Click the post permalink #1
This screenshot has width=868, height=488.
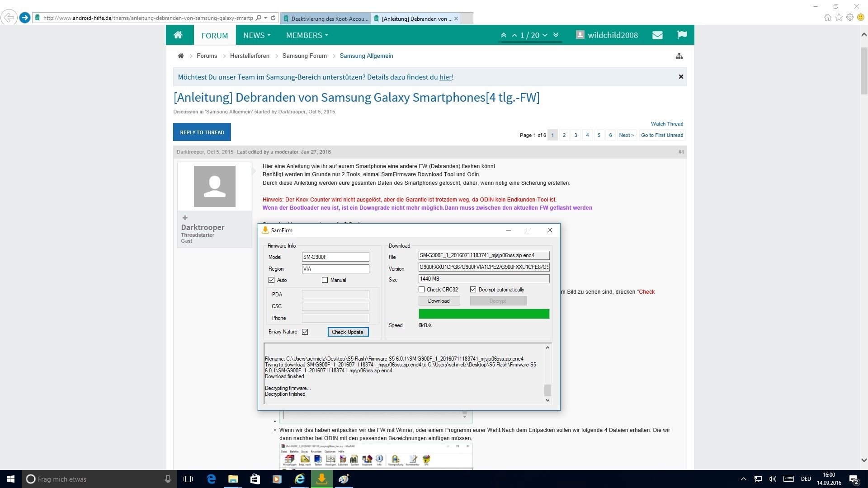pyautogui.click(x=681, y=152)
